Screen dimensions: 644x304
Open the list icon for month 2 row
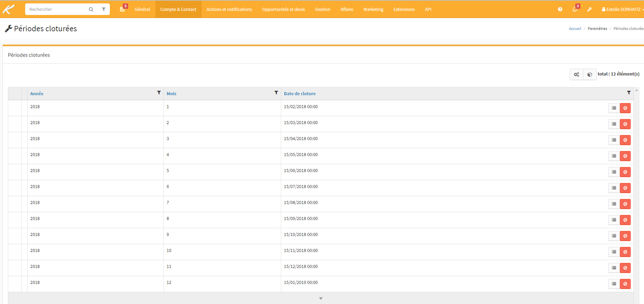coord(614,124)
